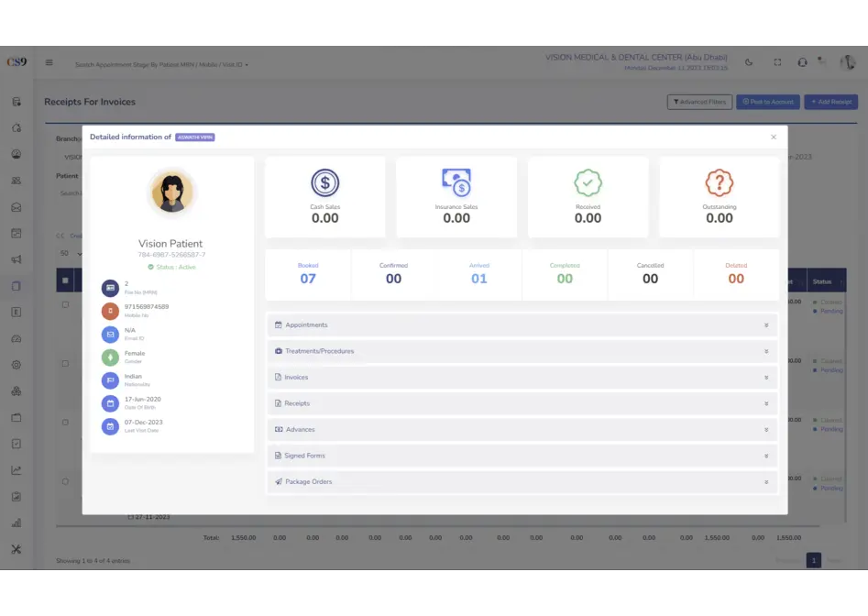Click the Outstanding question mark icon

(720, 183)
